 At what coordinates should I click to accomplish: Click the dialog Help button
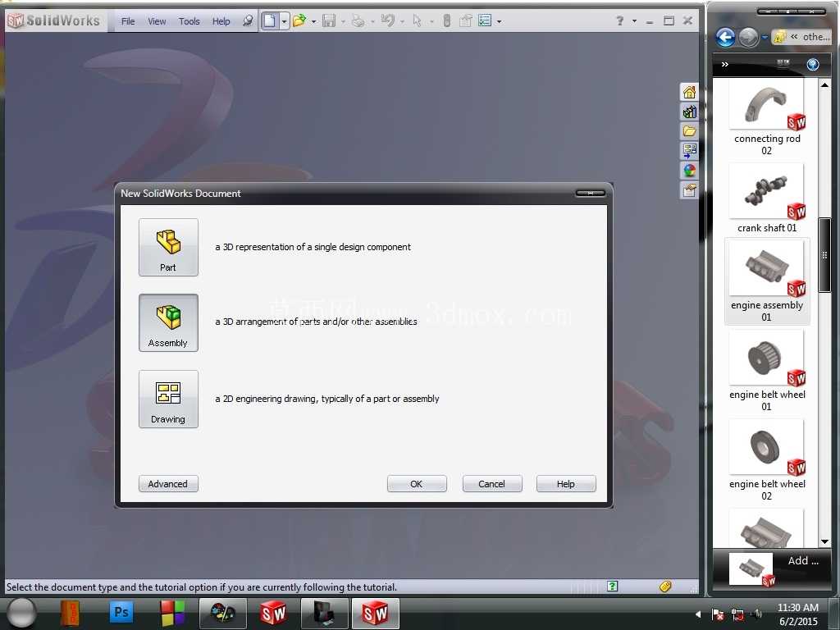click(x=566, y=484)
